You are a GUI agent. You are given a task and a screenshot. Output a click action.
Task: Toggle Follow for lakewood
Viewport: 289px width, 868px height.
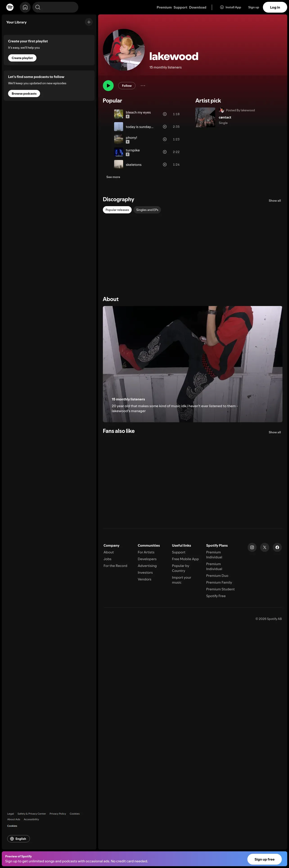(x=127, y=86)
